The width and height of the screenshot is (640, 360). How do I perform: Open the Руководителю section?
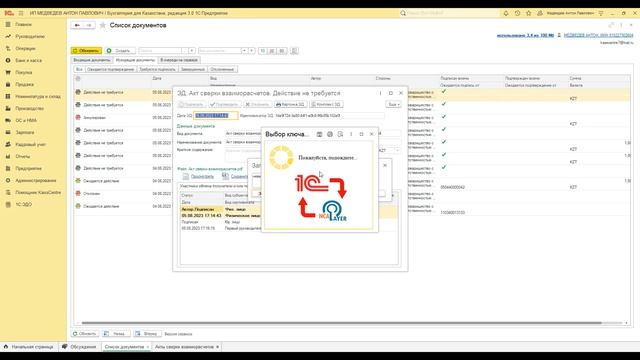click(30, 36)
